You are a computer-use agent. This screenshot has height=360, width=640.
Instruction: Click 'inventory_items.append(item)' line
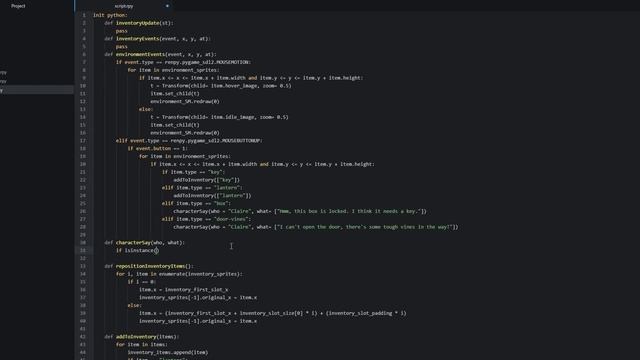tap(168, 352)
